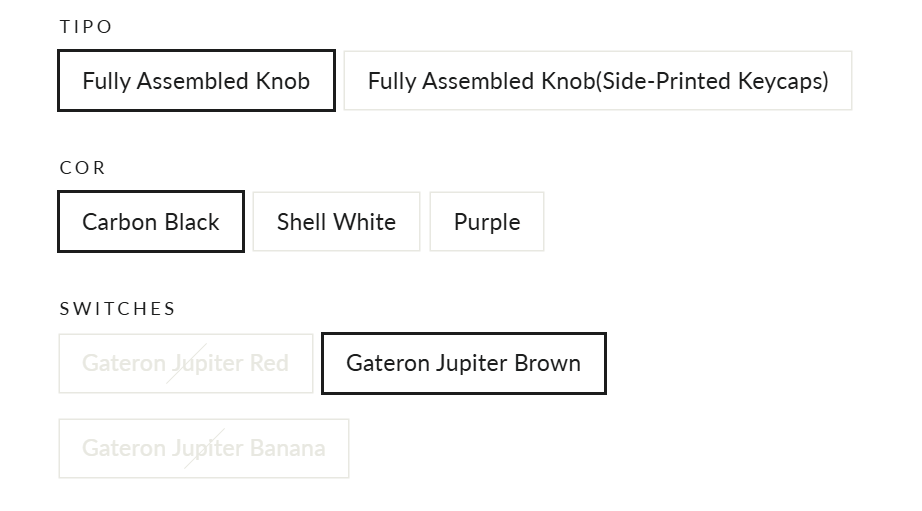The height and width of the screenshot is (511, 922).
Task: Select Fully Assembled Knob option
Action: point(196,81)
